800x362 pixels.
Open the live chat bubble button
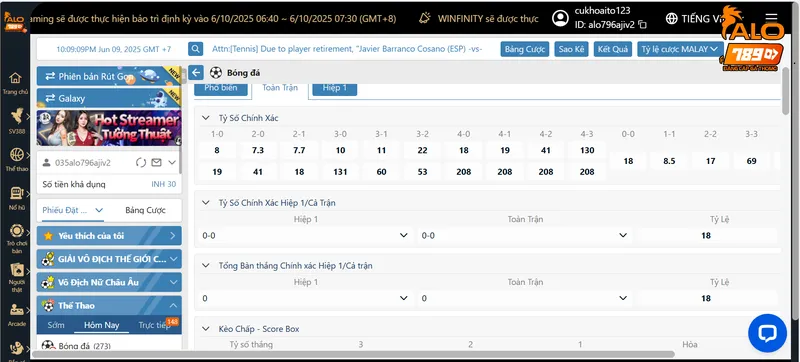(767, 333)
